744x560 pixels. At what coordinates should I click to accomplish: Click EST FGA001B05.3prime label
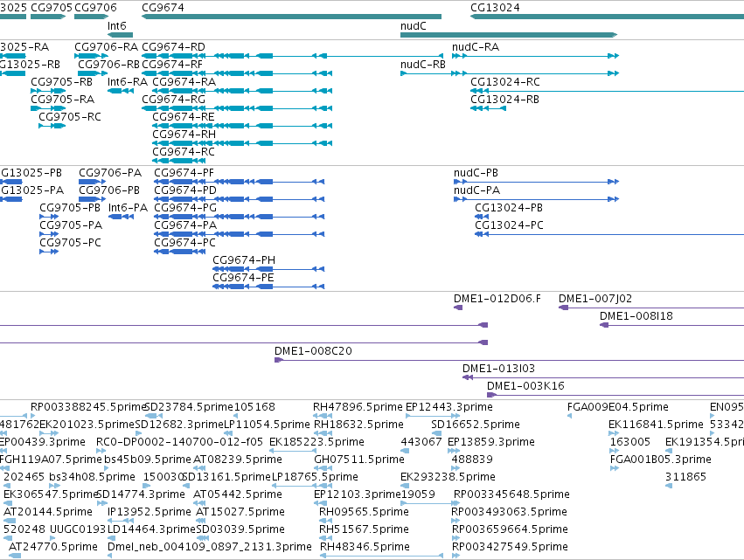coord(660,460)
